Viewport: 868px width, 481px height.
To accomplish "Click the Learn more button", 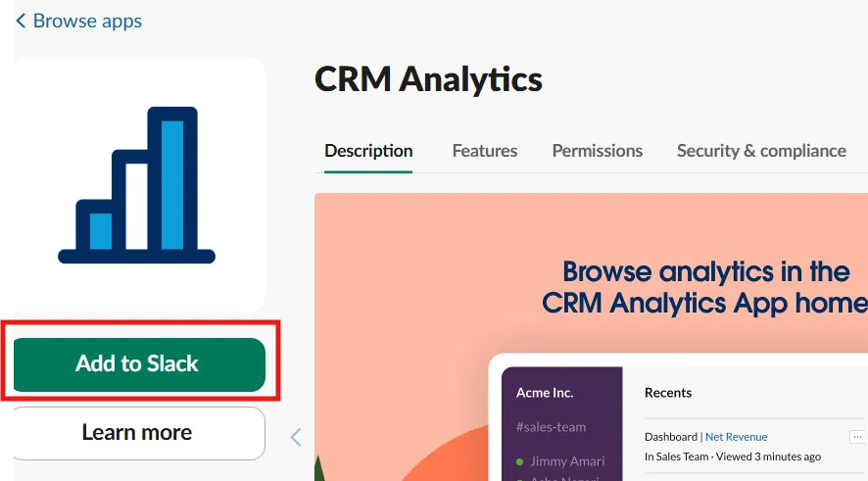I will pyautogui.click(x=136, y=433).
